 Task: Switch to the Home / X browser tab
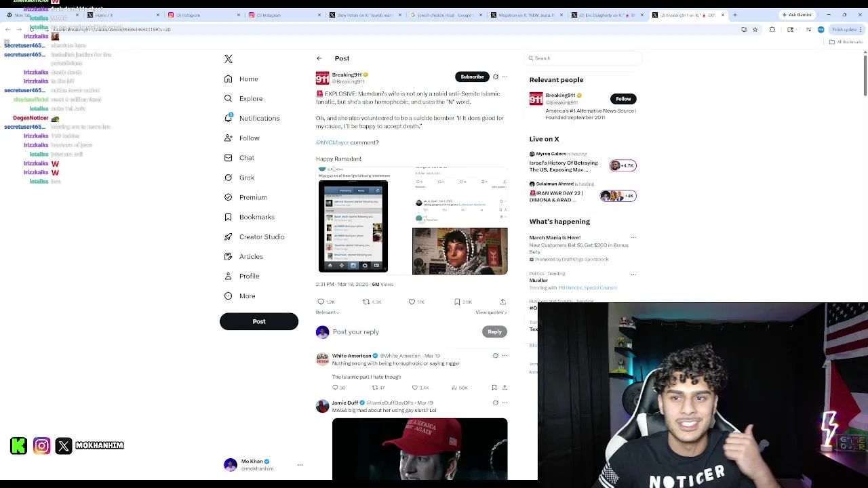(123, 15)
